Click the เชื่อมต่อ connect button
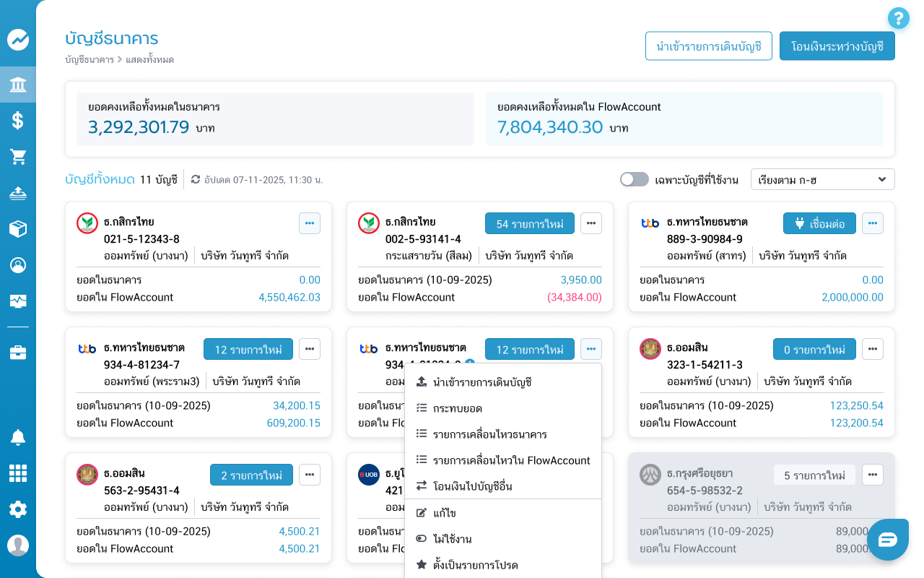 [819, 223]
